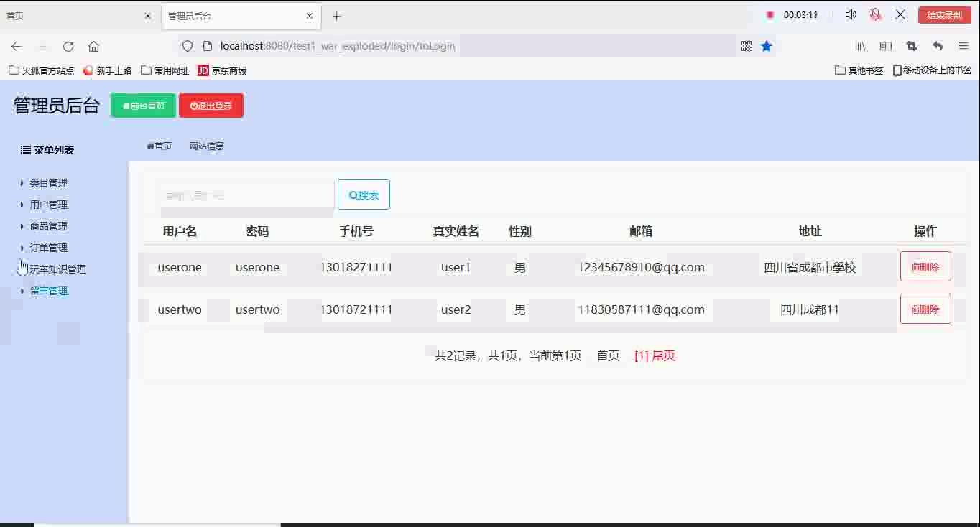The height and width of the screenshot is (527, 980).
Task: Delete the userone row
Action: point(925,266)
